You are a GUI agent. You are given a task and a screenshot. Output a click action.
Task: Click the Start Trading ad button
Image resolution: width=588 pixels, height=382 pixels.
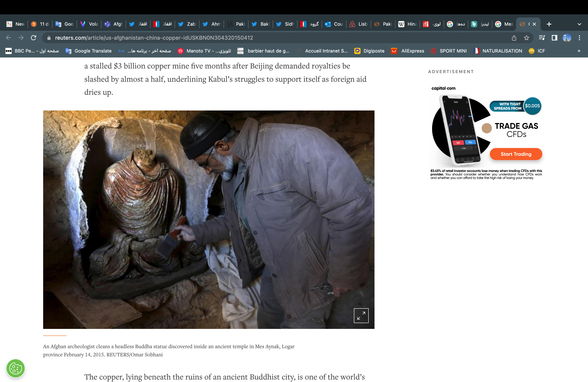coord(516,154)
